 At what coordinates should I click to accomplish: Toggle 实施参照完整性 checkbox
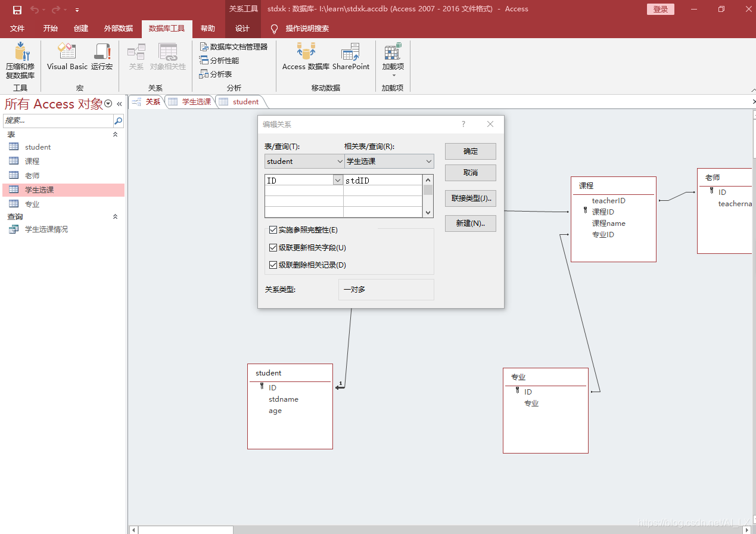[273, 229]
